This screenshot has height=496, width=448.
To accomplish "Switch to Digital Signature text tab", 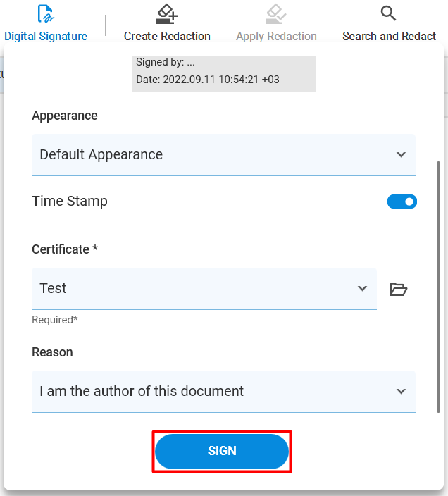I will 46,37.
